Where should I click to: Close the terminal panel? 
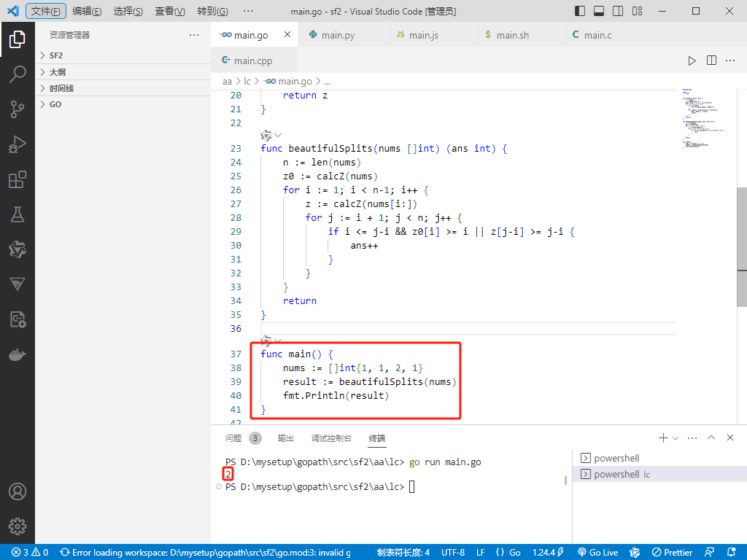pos(730,437)
